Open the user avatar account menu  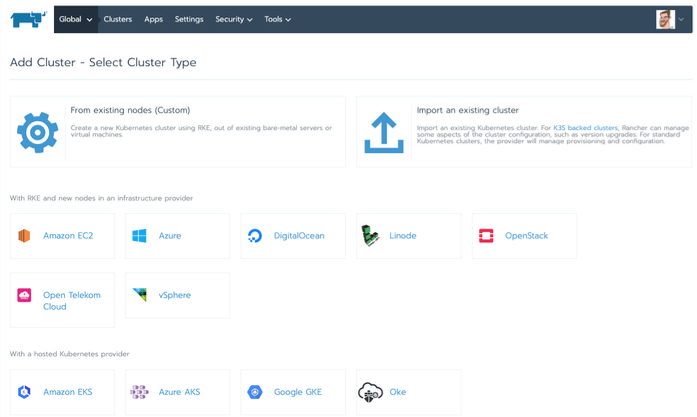pyautogui.click(x=670, y=19)
